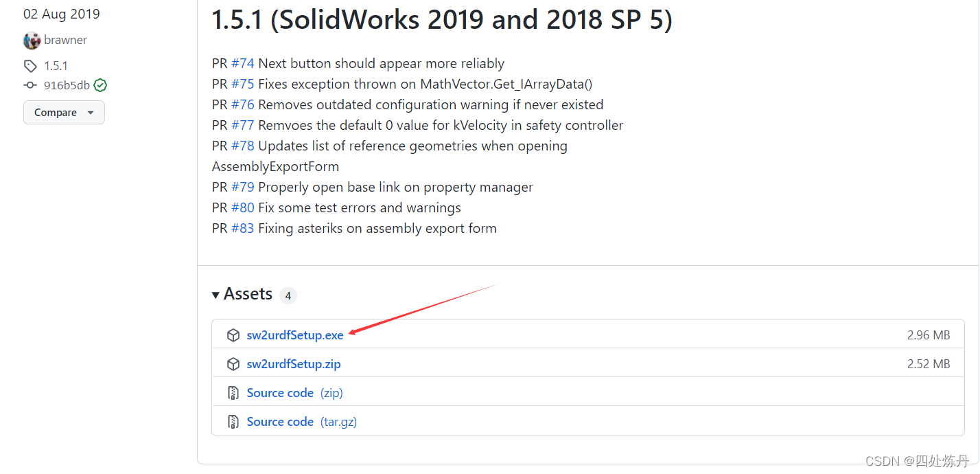980x474 pixels.
Task: Click the tag icon beside 1.5.1
Action: coord(30,66)
